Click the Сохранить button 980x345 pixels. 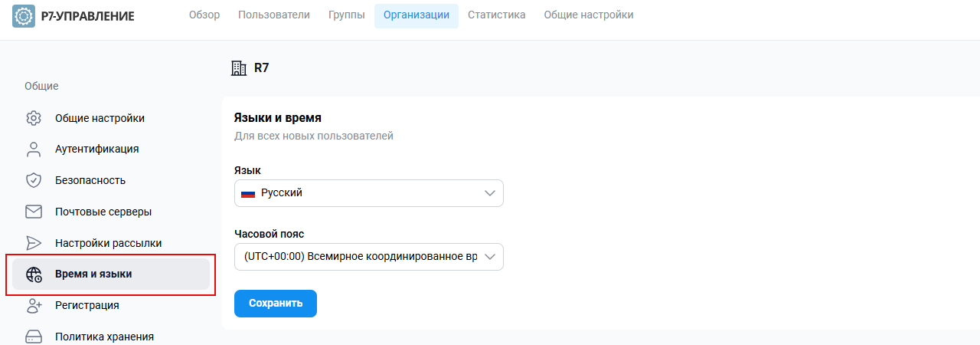276,303
